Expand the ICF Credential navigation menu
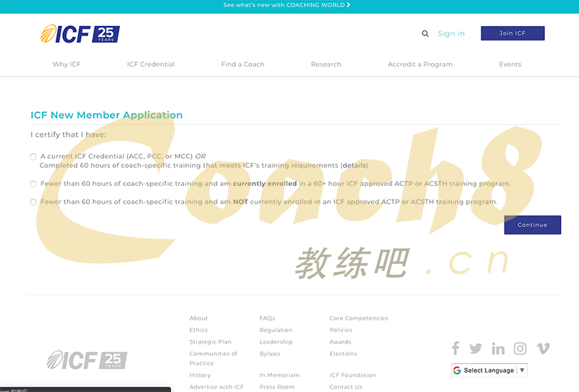 151,64
